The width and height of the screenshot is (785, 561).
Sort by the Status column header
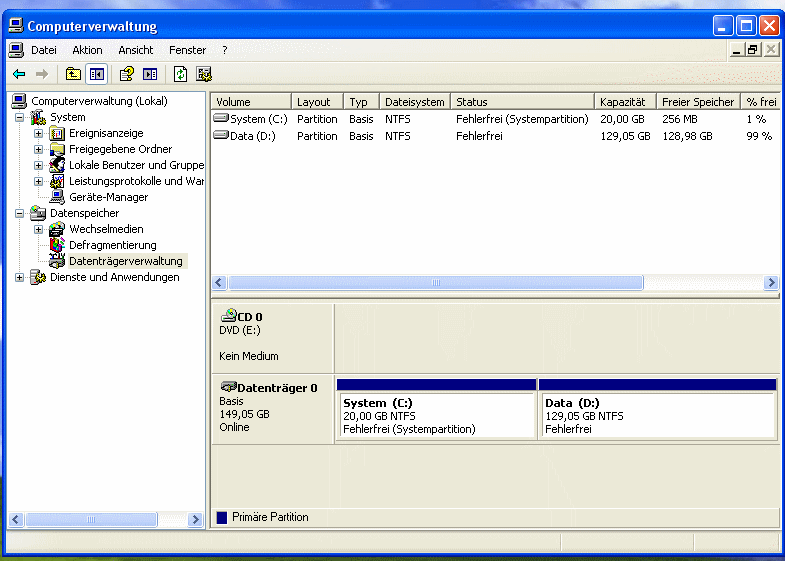click(523, 102)
